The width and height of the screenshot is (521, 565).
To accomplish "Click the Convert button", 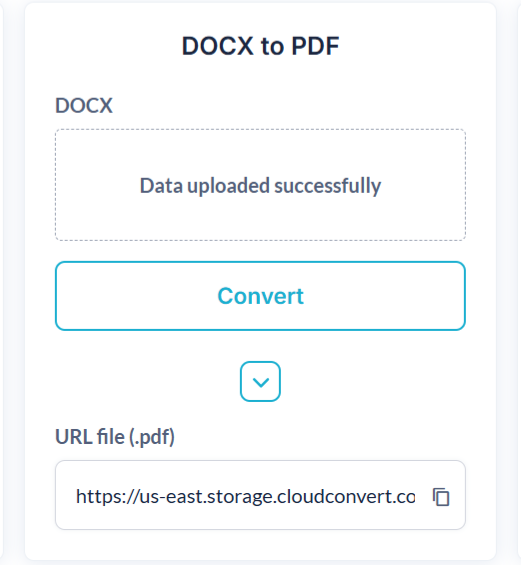I will click(x=260, y=296).
